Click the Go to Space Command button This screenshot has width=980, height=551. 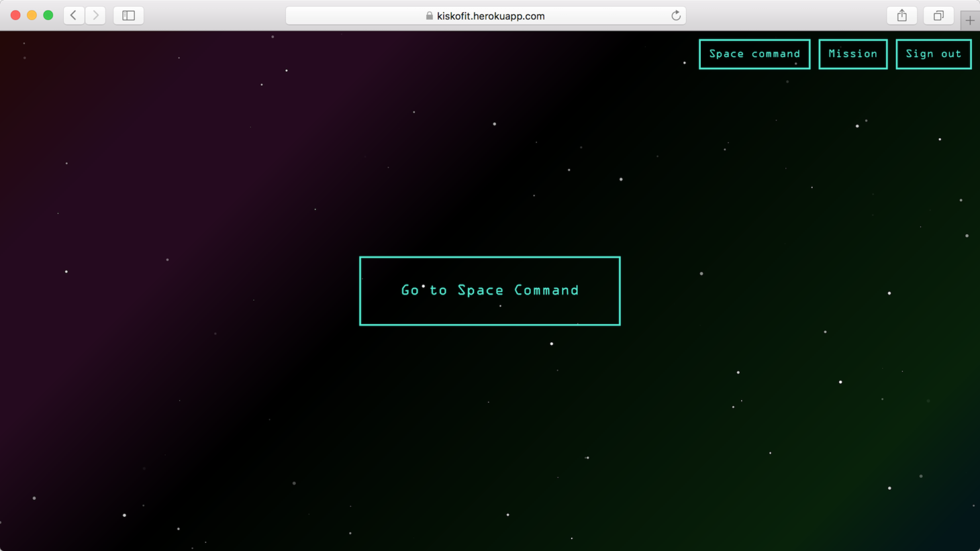[x=490, y=291]
